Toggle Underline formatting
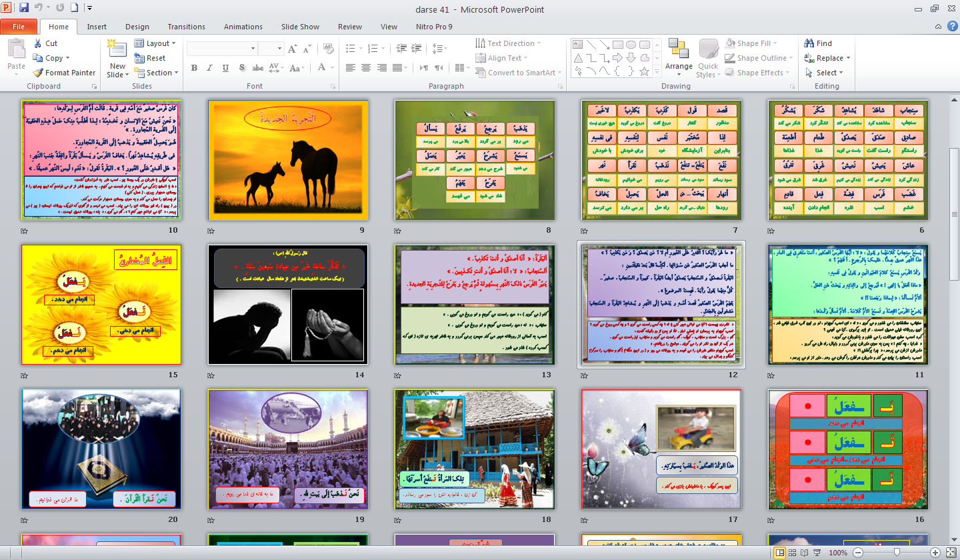The image size is (960, 560). tap(225, 67)
